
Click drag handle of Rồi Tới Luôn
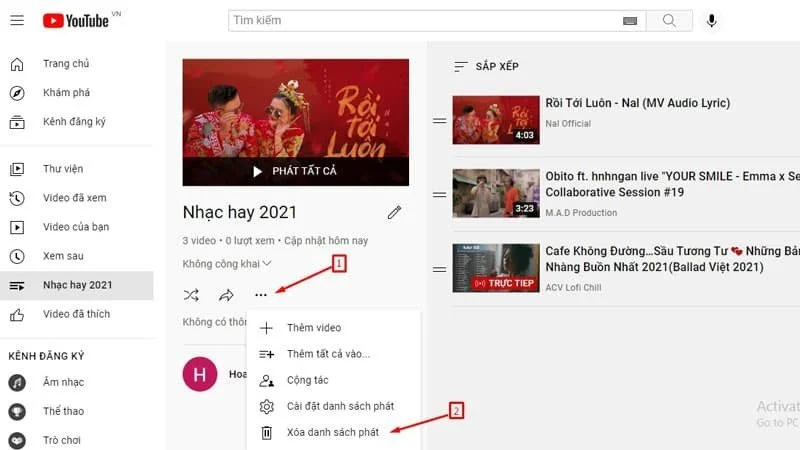point(439,121)
